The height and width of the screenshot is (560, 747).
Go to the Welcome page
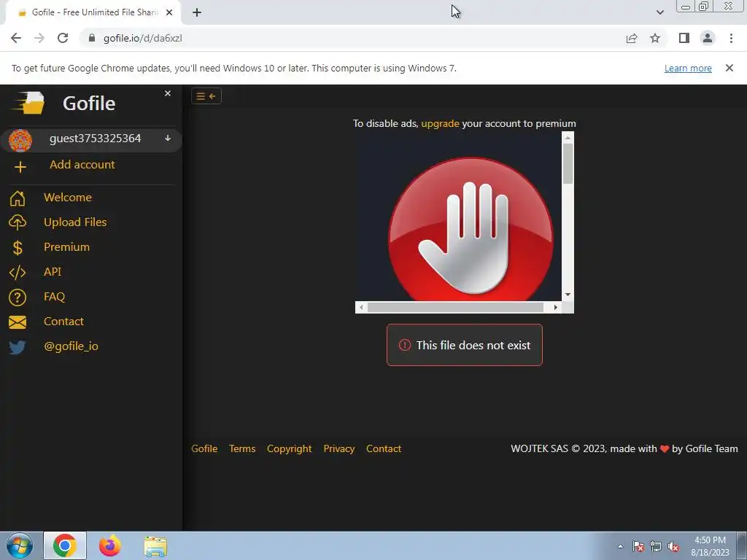coord(68,197)
